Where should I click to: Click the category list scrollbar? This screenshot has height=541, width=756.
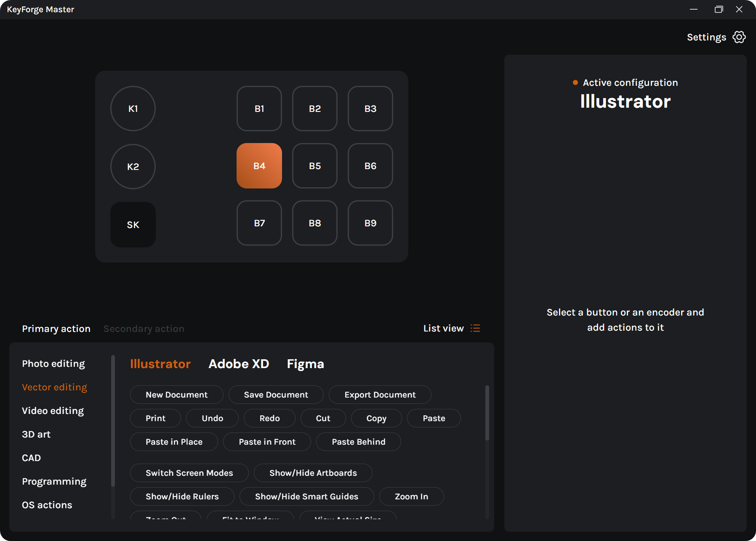pos(113,421)
